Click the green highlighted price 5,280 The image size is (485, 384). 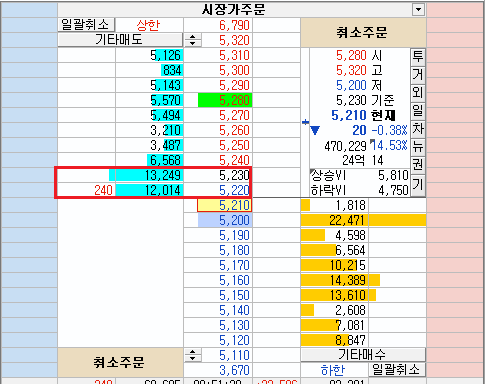pyautogui.click(x=225, y=100)
